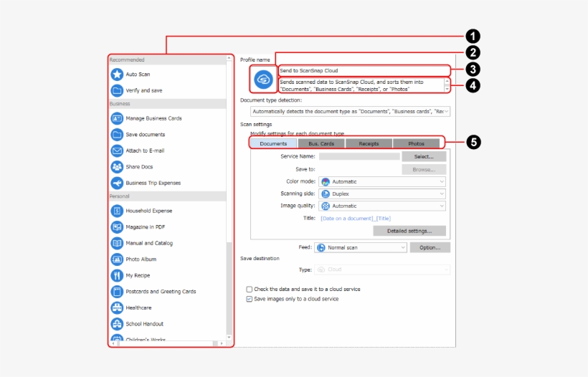Viewport: 588px width, 377px height.
Task: Click the Save documents folder icon
Action: point(117,135)
